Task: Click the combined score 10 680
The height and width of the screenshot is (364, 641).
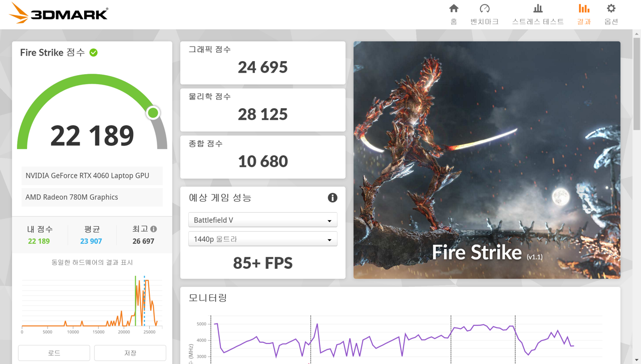Action: 263,161
